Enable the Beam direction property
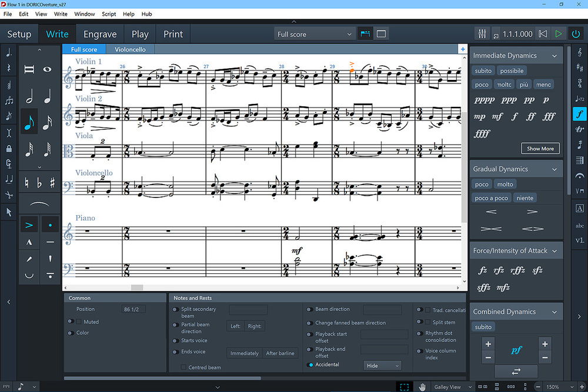 [x=310, y=310]
